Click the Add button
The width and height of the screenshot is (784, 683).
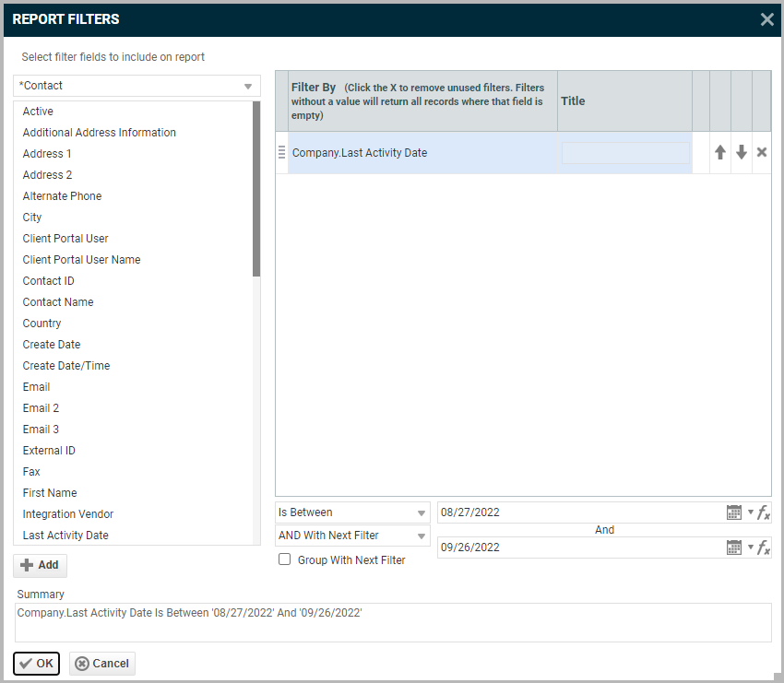point(40,565)
